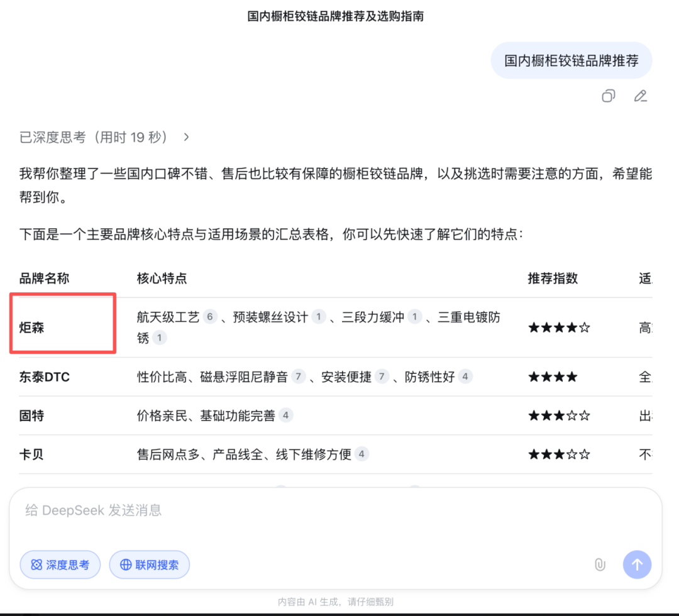Click the 核心特点 column header
Screen dimensions: 679x616
coord(162,278)
